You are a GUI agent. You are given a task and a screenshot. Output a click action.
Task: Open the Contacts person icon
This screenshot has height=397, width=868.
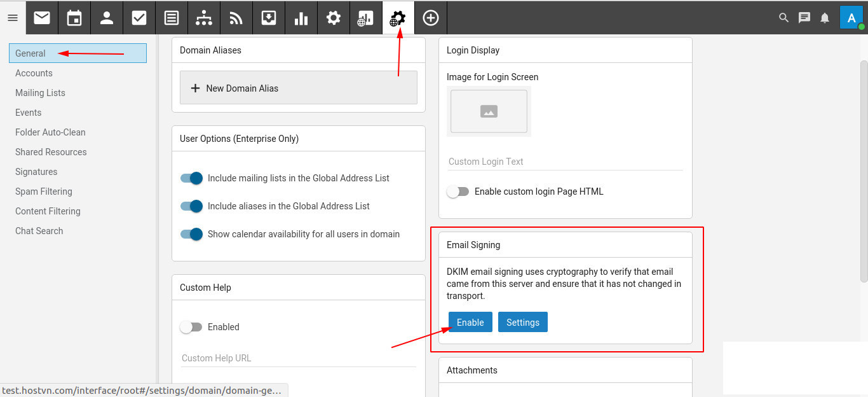pyautogui.click(x=107, y=18)
